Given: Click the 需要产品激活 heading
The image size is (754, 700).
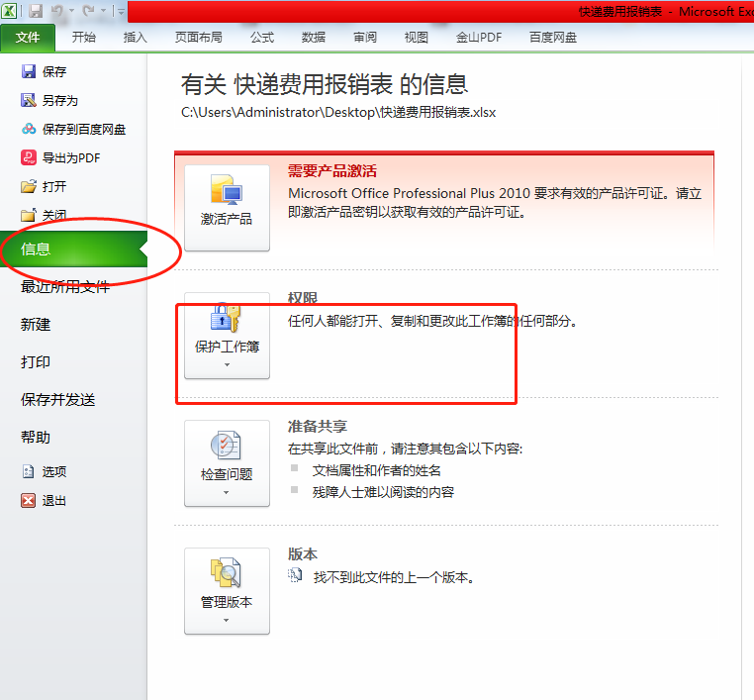Looking at the screenshot, I should point(332,170).
